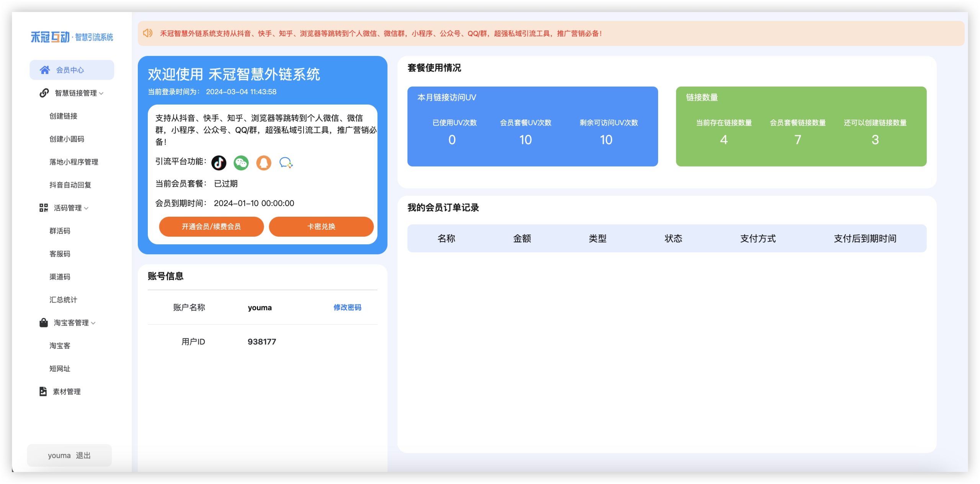Open the 创建链接 page
980x484 pixels.
click(63, 116)
